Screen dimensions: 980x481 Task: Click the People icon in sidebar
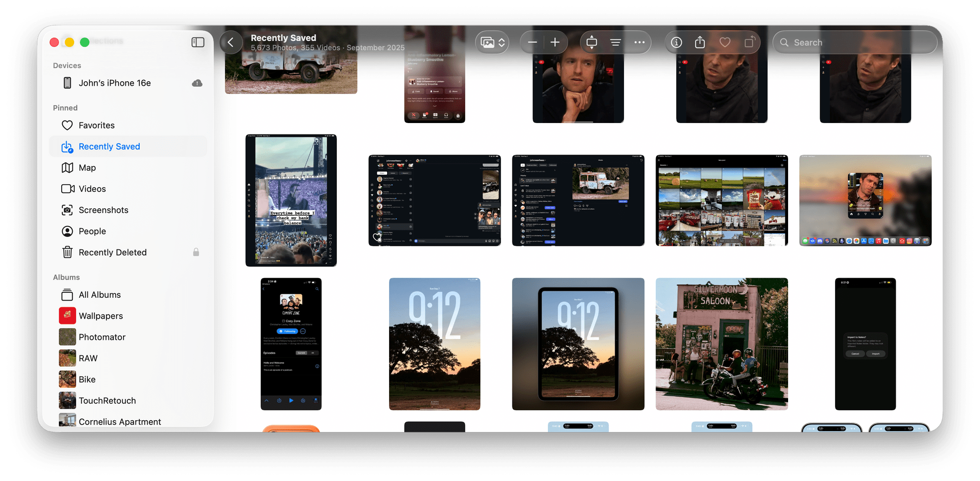[x=67, y=231]
